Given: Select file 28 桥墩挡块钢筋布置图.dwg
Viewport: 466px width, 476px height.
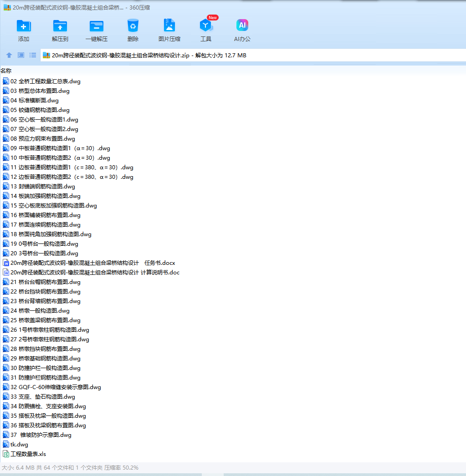Looking at the screenshot, I should [x=41, y=349].
